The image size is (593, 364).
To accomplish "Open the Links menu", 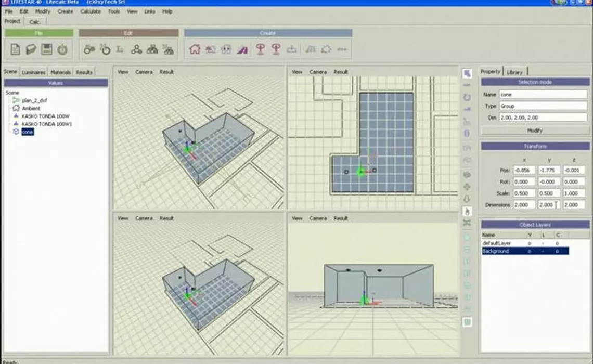I will (150, 12).
